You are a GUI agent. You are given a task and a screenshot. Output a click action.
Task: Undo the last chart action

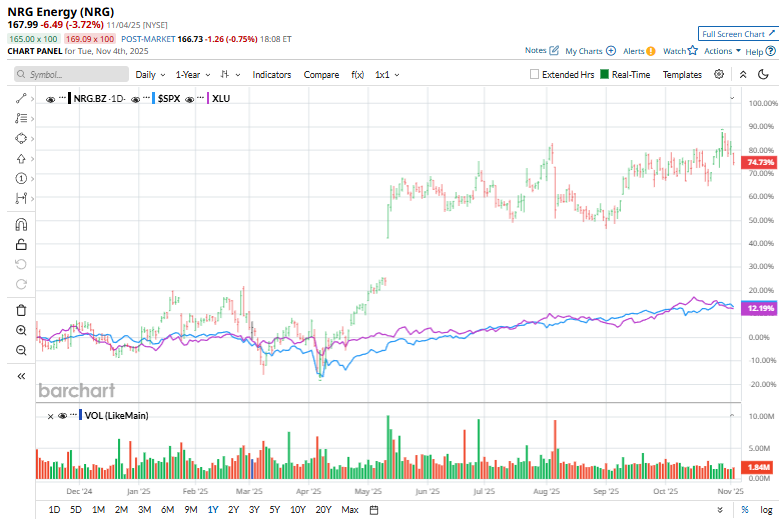pos(21,264)
